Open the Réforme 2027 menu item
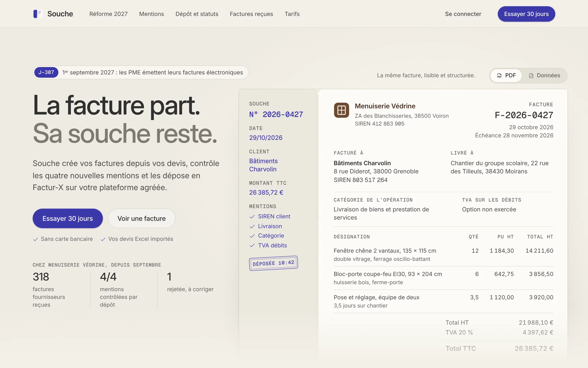This screenshot has width=588, height=368. pyautogui.click(x=108, y=14)
